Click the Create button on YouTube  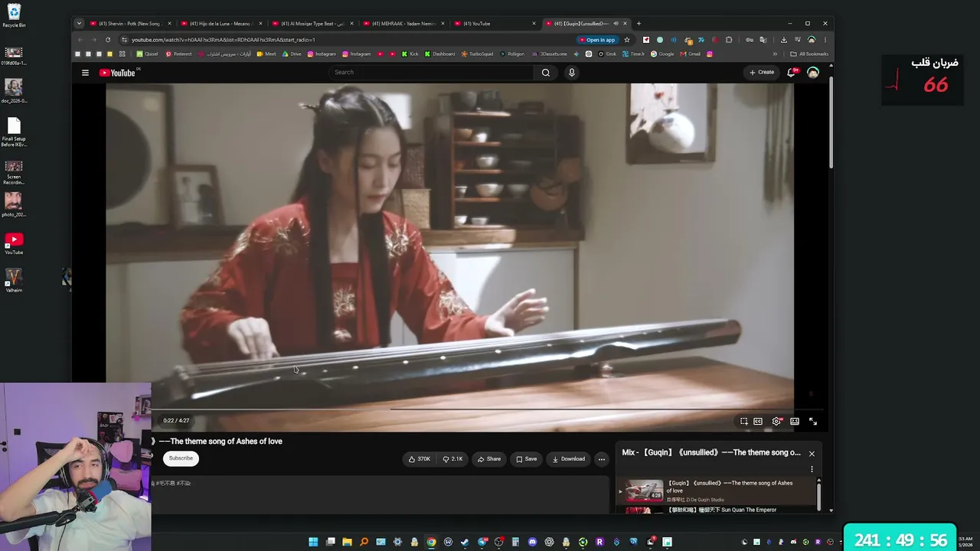pos(762,73)
